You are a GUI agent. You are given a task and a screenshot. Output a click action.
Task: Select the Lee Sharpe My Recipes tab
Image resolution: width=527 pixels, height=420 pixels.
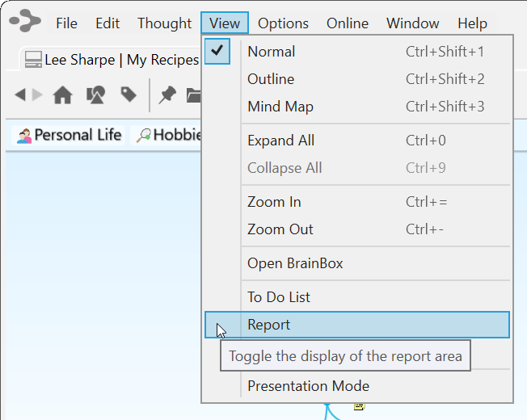[110, 60]
